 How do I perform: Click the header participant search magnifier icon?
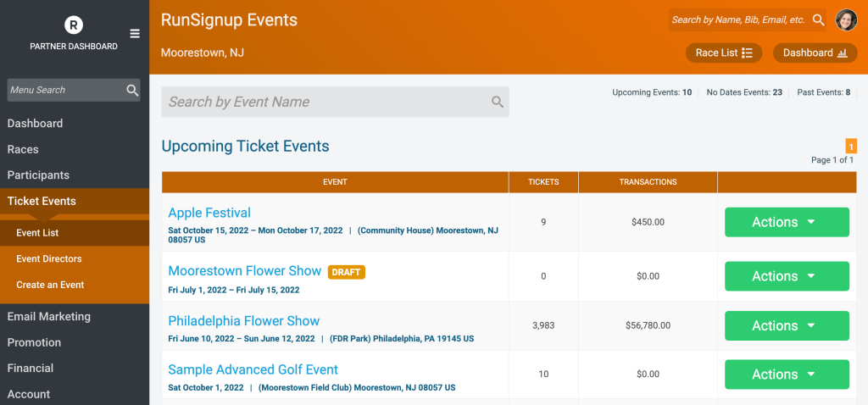[x=819, y=20]
